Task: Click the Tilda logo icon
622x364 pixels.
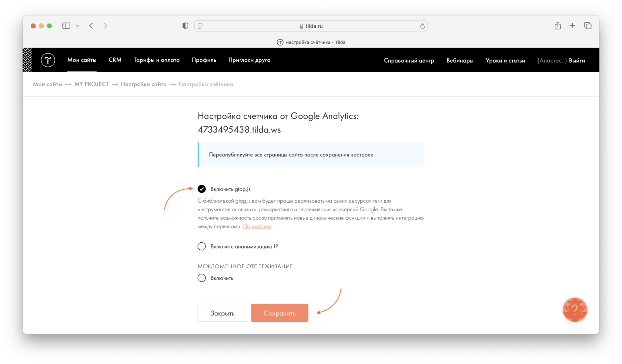Action: click(x=48, y=60)
